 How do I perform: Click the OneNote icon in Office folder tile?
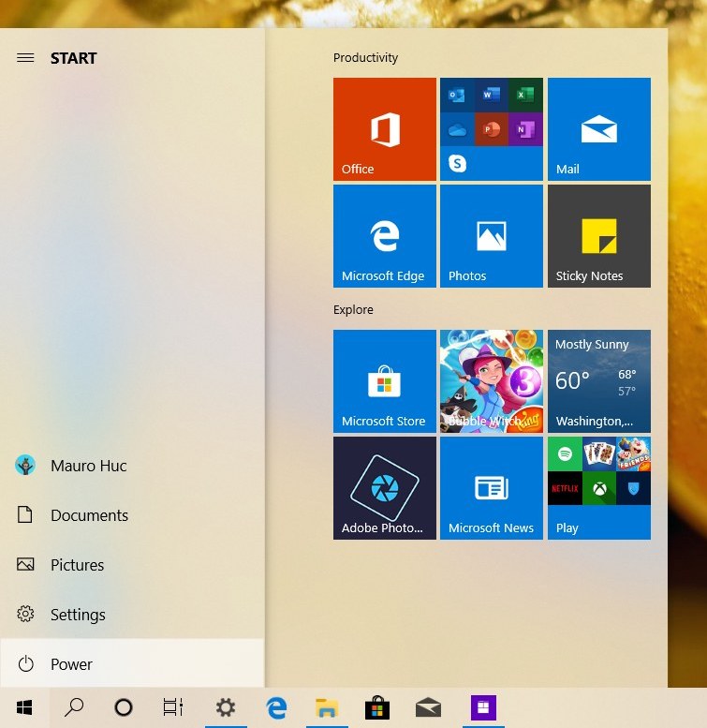[525, 129]
